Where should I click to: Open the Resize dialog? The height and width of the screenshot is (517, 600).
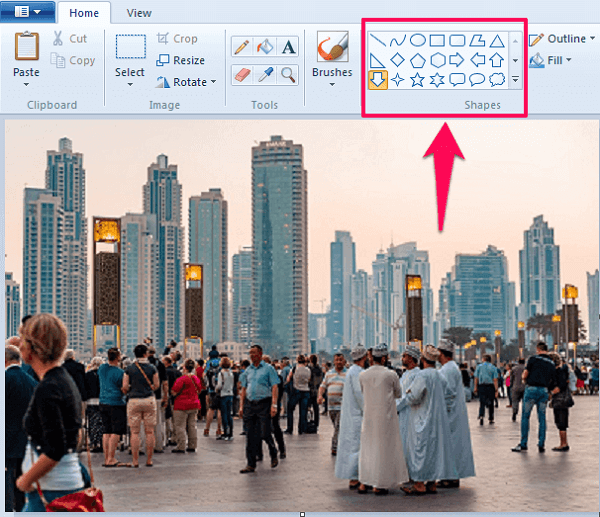pos(181,60)
